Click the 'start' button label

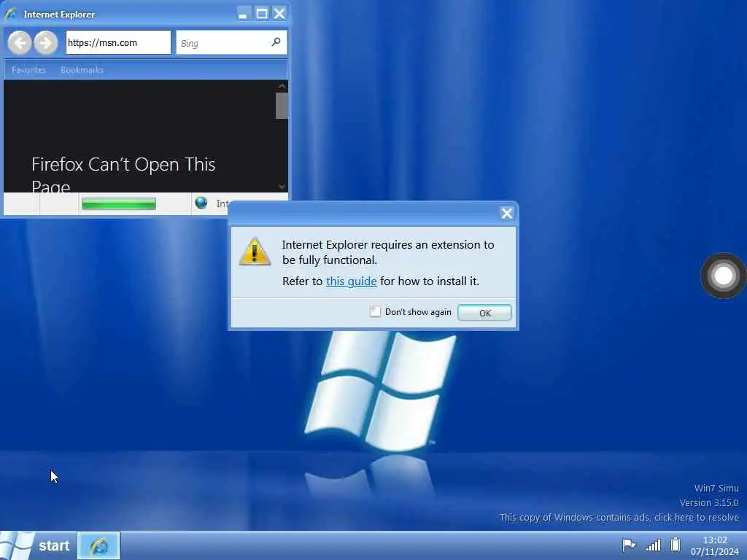(54, 545)
